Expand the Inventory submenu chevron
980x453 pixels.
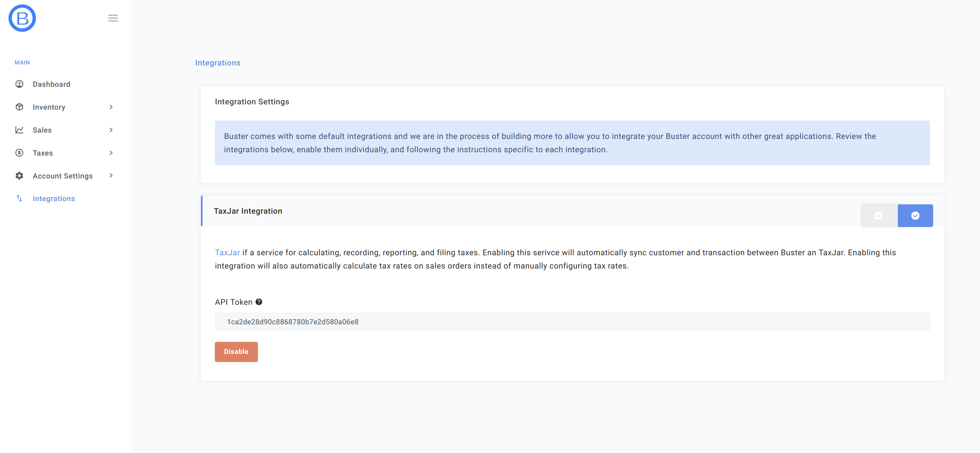111,107
